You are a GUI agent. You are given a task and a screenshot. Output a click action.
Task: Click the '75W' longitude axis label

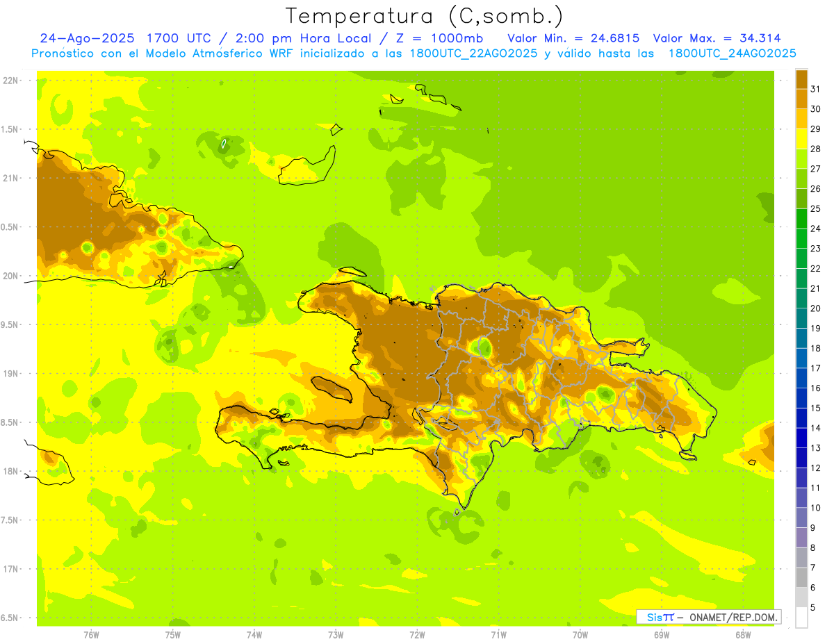(x=172, y=636)
